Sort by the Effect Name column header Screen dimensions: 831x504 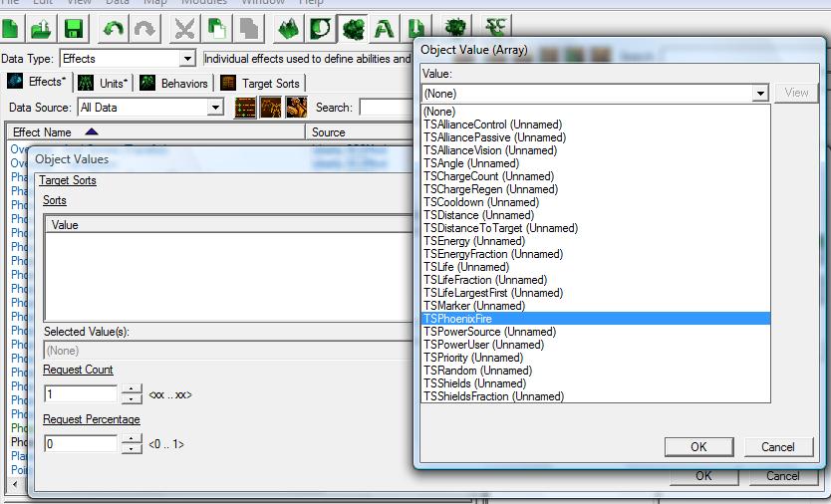(155, 131)
